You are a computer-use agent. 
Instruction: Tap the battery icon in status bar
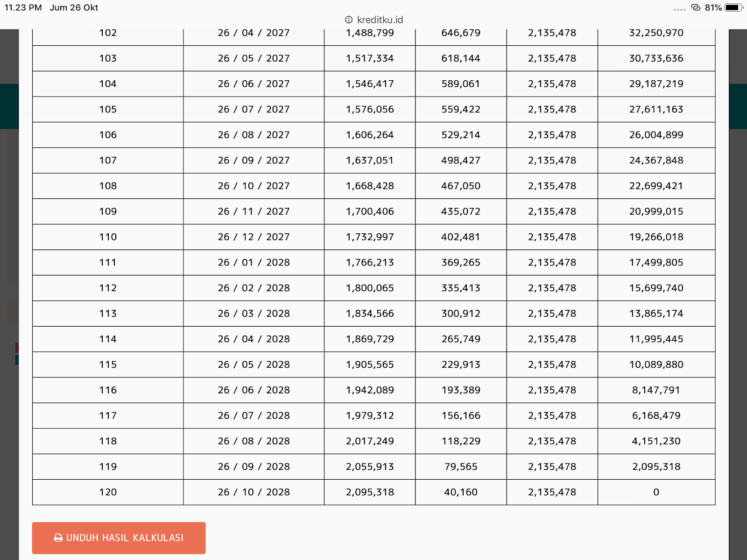click(734, 7)
